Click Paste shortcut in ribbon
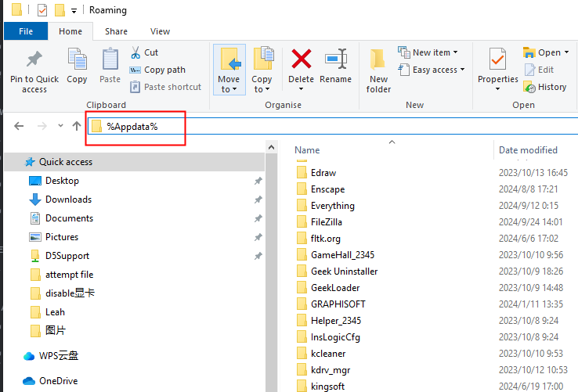This screenshot has width=578, height=392. point(165,87)
